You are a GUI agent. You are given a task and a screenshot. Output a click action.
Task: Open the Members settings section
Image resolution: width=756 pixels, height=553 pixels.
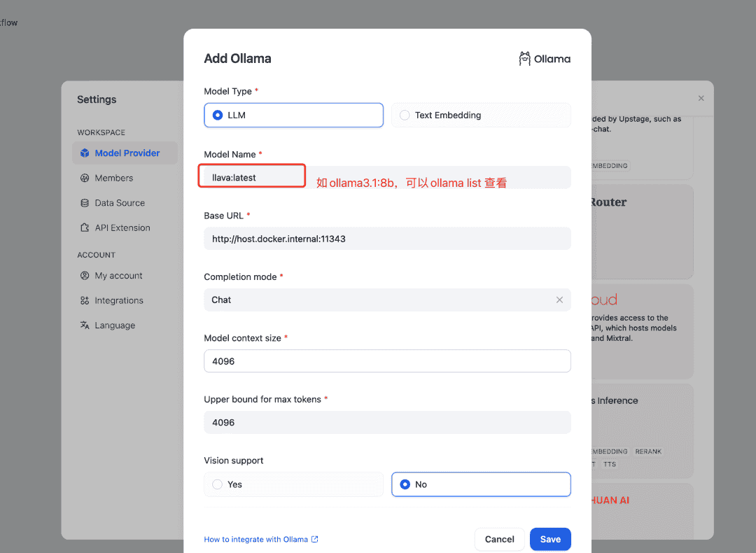[x=113, y=178]
